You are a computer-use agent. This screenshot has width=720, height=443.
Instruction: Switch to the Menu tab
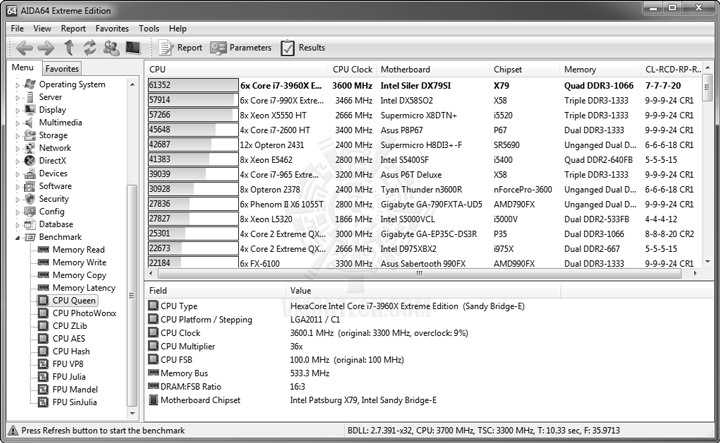coord(23,67)
